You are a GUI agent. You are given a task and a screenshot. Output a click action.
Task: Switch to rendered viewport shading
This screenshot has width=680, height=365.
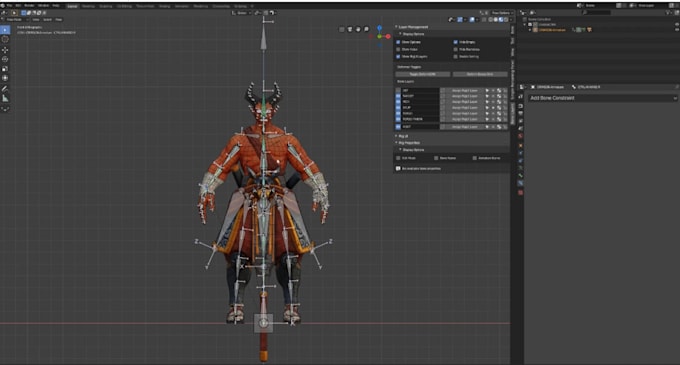506,20
